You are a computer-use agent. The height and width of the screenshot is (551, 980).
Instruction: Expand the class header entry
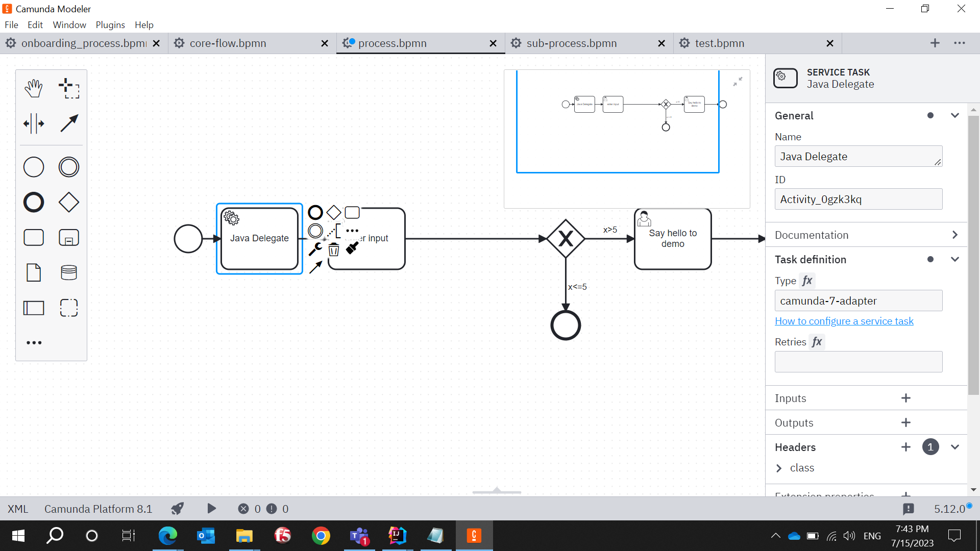(x=779, y=468)
